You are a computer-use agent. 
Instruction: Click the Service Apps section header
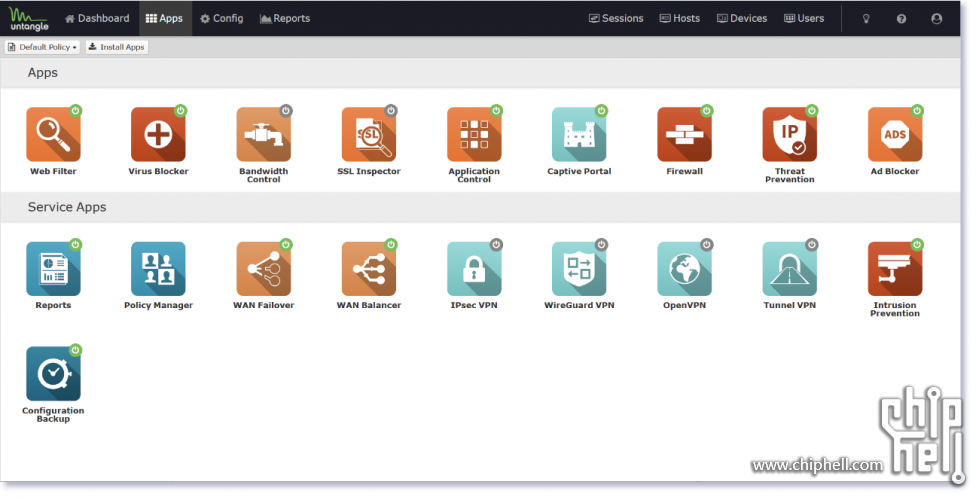[67, 207]
